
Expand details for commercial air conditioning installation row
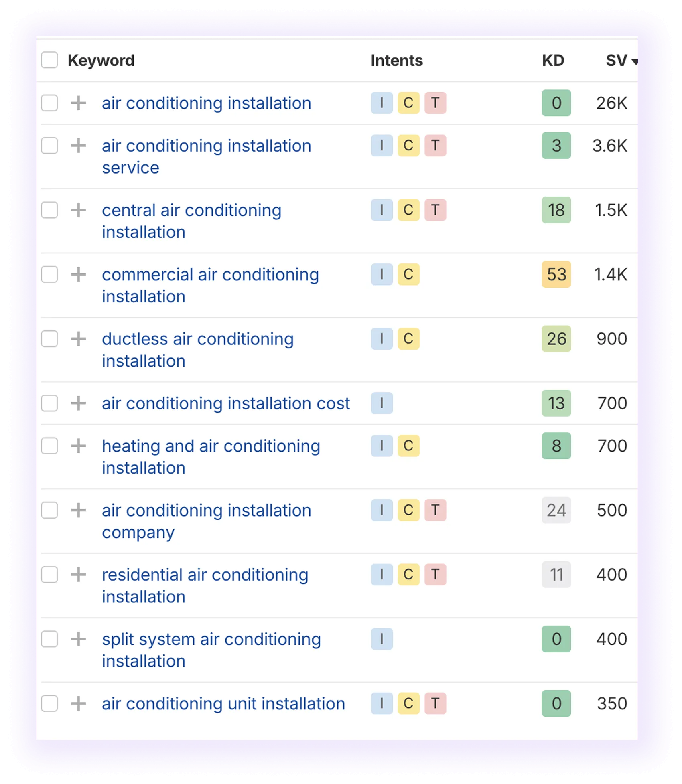coord(79,274)
